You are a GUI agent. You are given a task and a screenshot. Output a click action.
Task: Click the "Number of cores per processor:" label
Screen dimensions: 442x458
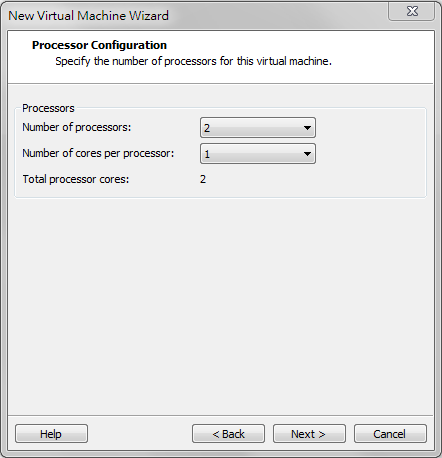(98, 153)
